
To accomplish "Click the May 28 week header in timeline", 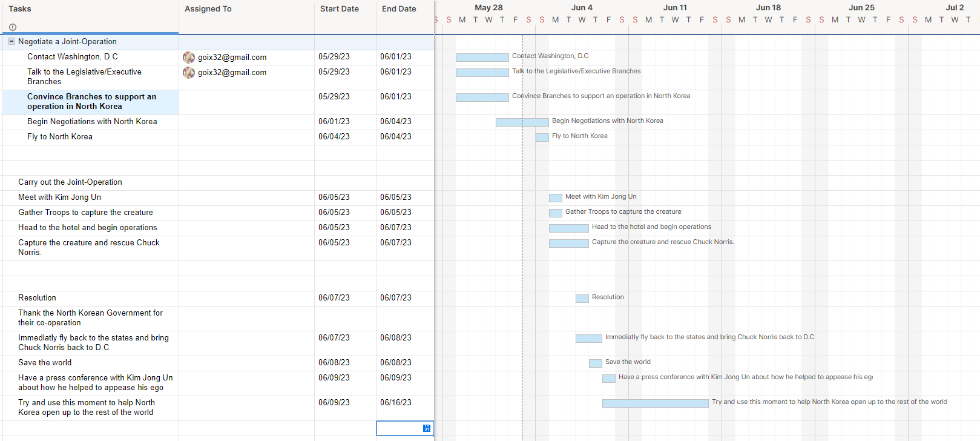I will [x=488, y=8].
